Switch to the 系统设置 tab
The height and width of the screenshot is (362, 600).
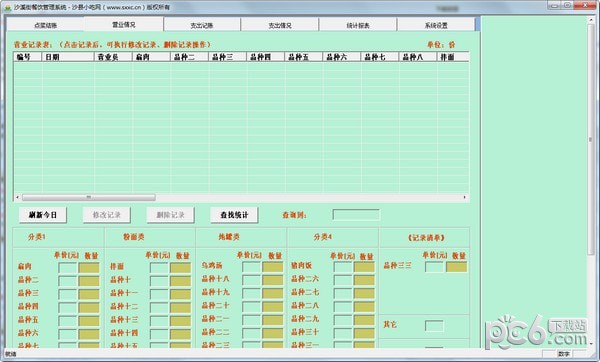(436, 25)
